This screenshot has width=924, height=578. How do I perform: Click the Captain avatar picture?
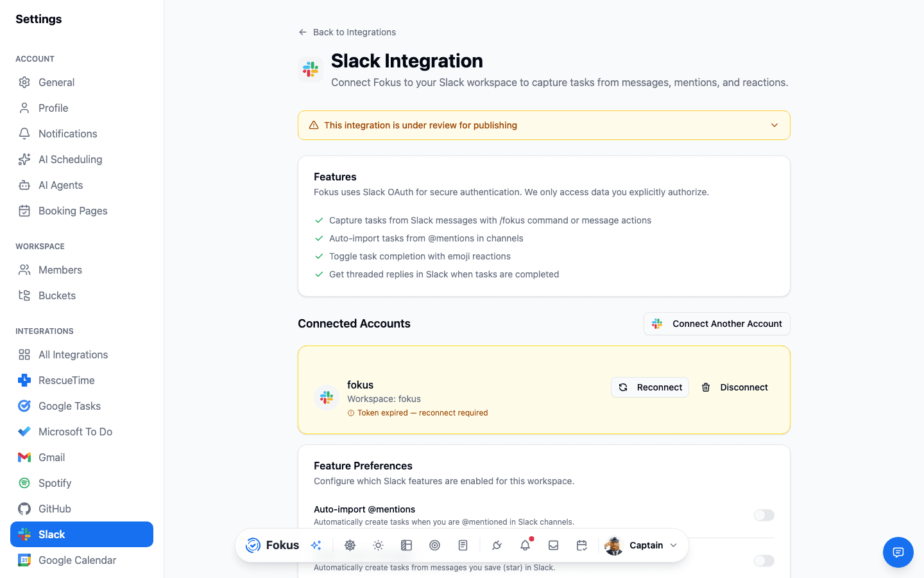pos(614,545)
